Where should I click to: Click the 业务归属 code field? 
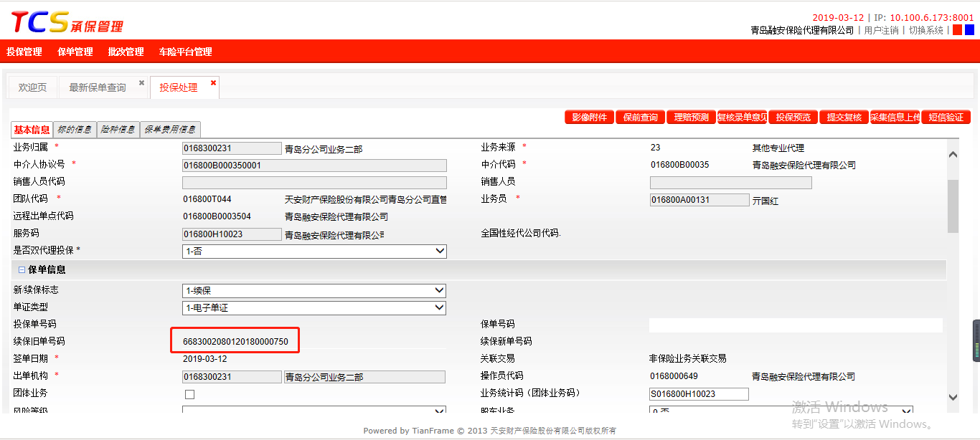click(x=232, y=148)
